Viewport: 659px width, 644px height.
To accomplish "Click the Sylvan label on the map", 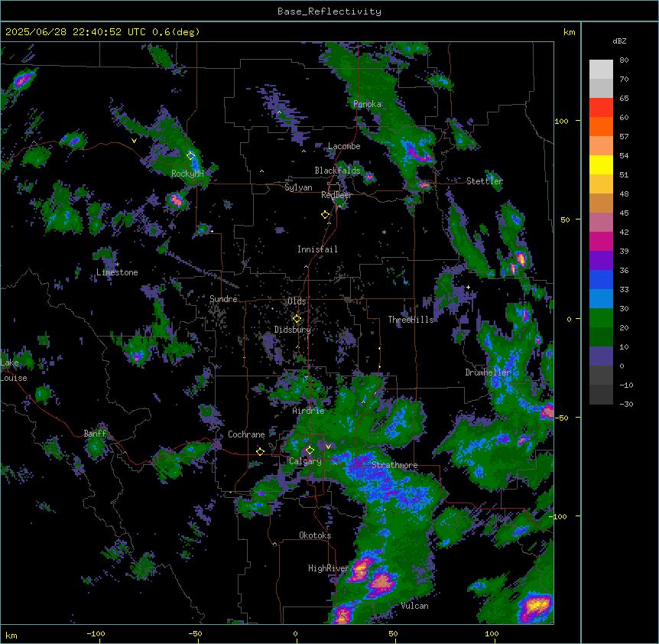I will pos(298,187).
